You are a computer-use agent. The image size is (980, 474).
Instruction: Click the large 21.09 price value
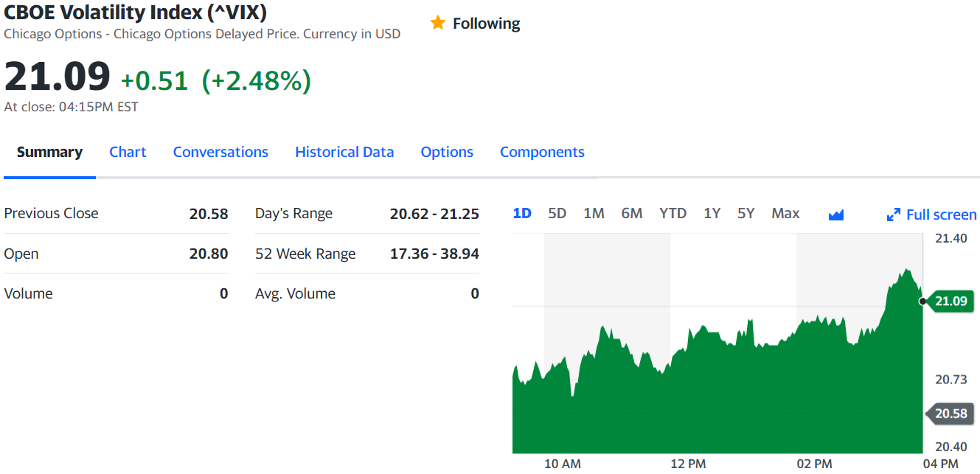pyautogui.click(x=58, y=77)
